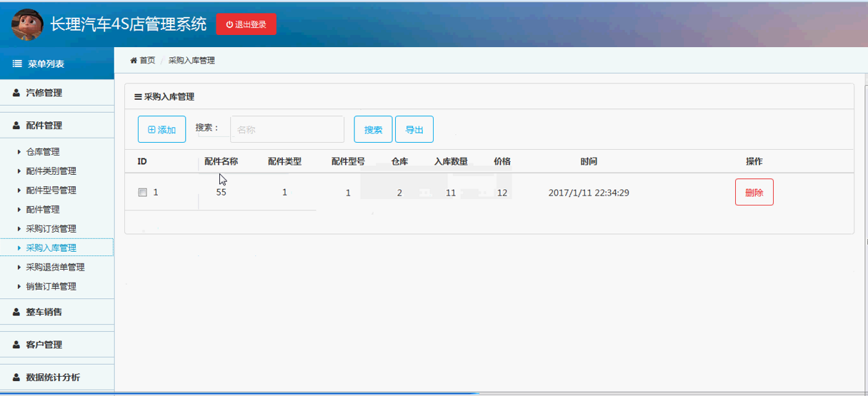Expand the 整车销售 menu section
Viewport: 868px width, 396px height.
[57, 312]
